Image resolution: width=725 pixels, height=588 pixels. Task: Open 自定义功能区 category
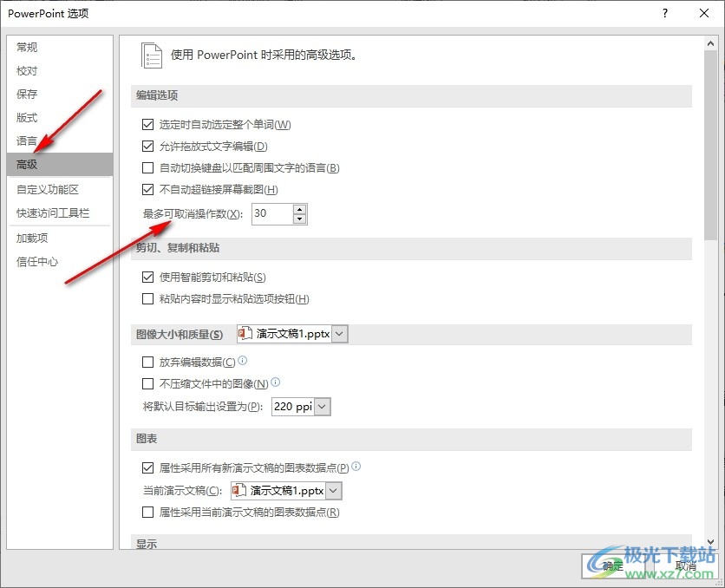tap(60, 190)
